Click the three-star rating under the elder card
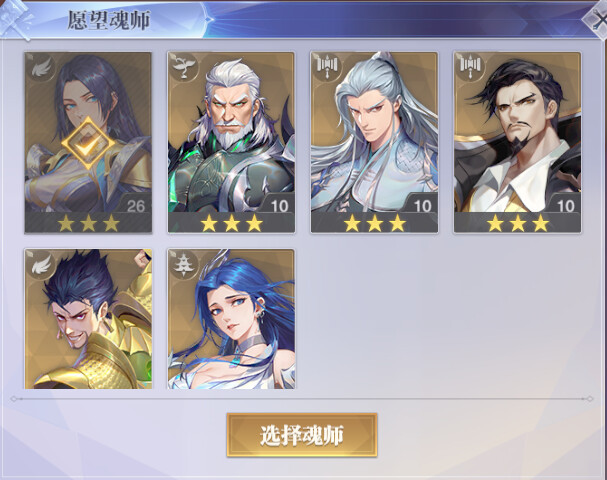The image size is (607, 480). 231,223
